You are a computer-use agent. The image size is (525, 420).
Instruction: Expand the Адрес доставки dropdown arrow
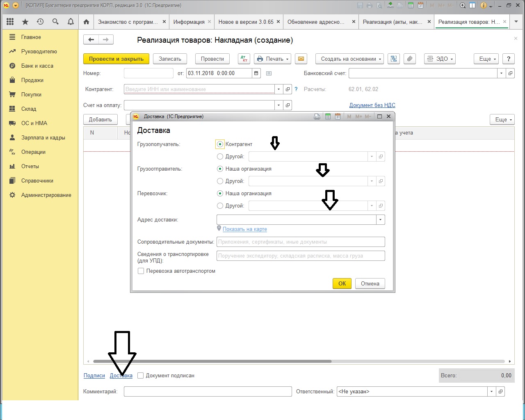point(381,220)
